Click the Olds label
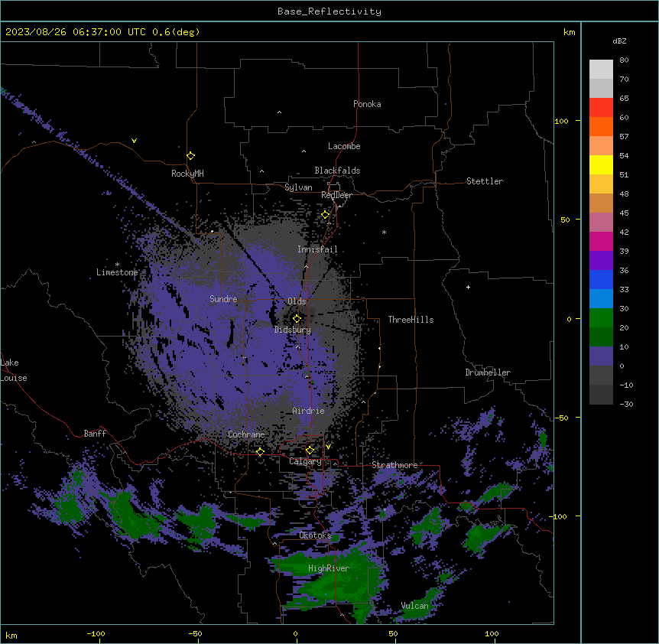659x644 pixels. 297,301
